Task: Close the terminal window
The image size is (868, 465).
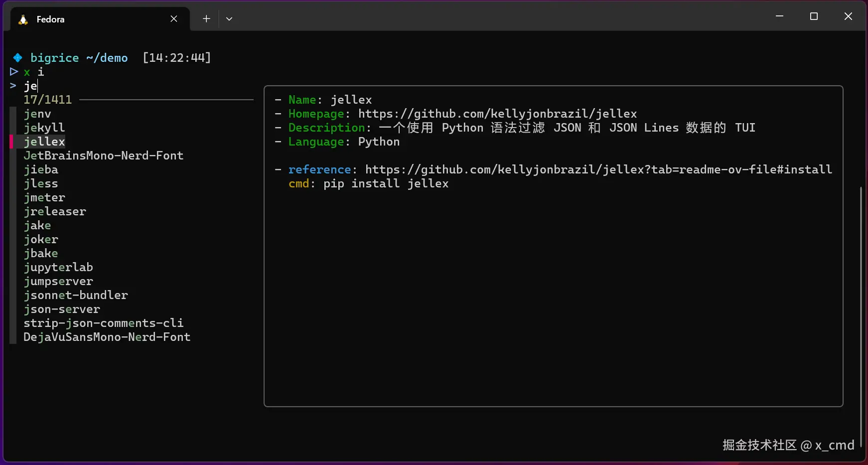Action: click(x=848, y=16)
